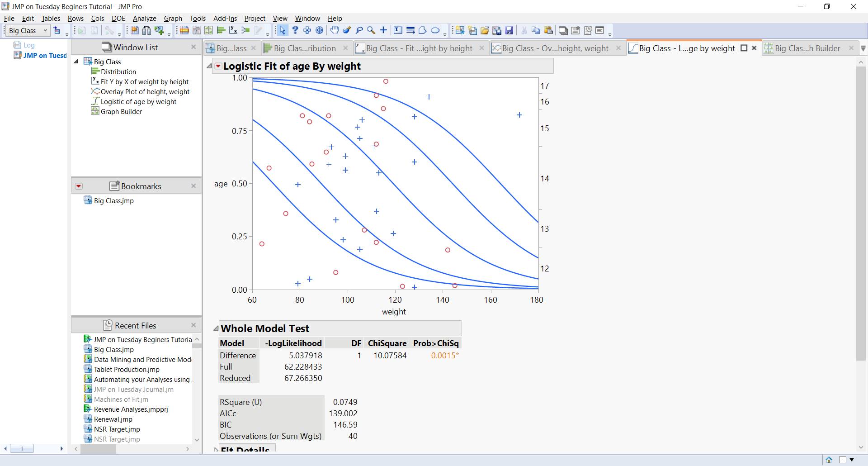Viewport: 868px width, 466px height.
Task: Collapse the Whole Model Test section
Action: pos(216,328)
